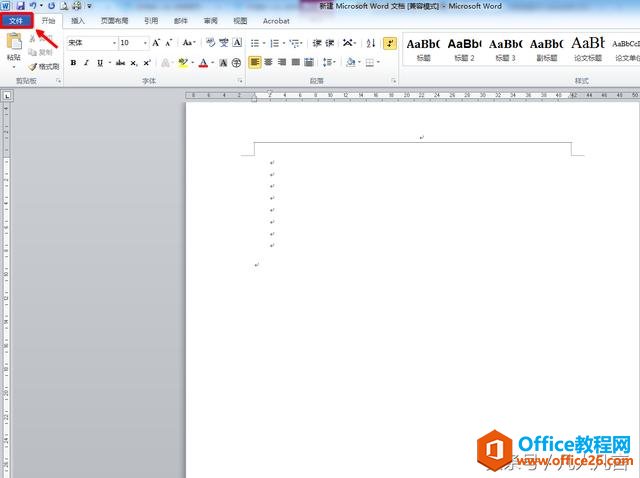
Task: Click the Bullets list icon
Action: [x=255, y=43]
